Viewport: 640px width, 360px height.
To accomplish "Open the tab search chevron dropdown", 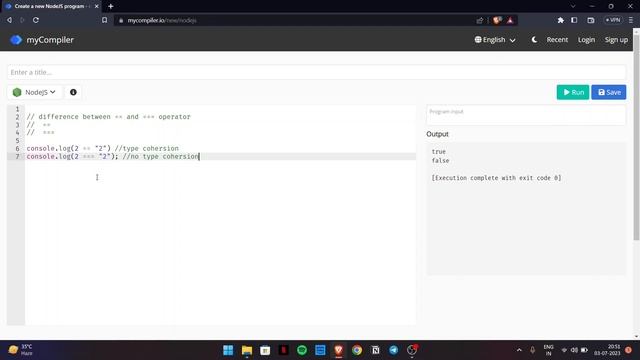I will [x=573, y=6].
